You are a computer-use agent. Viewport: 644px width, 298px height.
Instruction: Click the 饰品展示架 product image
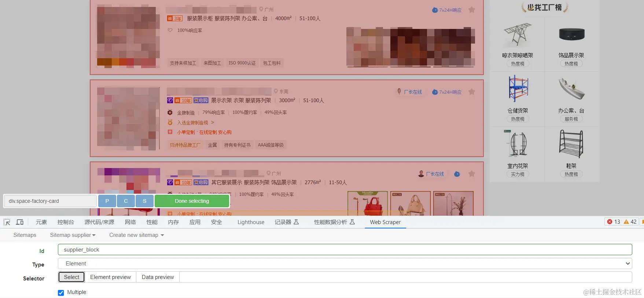(x=571, y=34)
